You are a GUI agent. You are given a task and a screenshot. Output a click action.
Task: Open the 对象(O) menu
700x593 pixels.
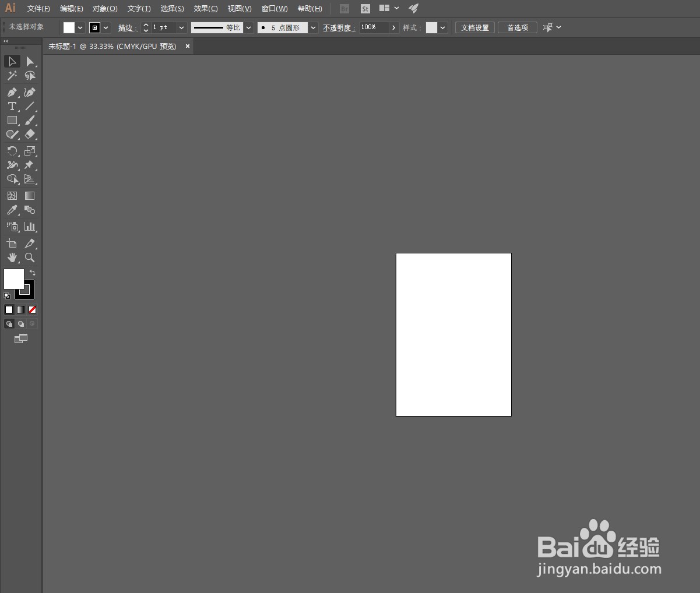pyautogui.click(x=105, y=9)
